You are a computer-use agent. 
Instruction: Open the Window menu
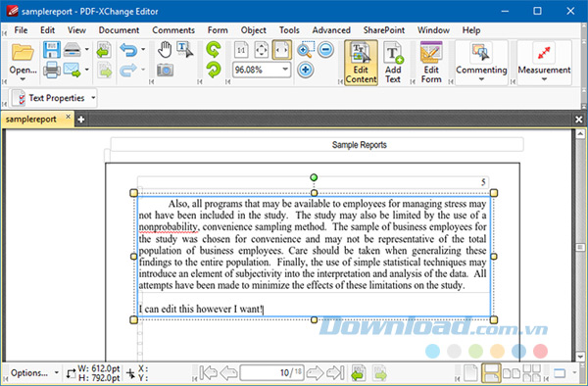pyautogui.click(x=433, y=30)
